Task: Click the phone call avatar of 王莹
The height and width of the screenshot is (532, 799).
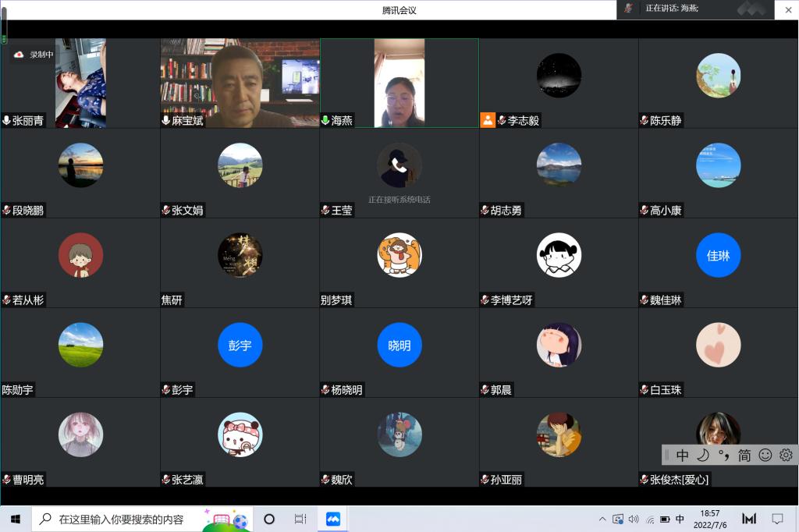Action: click(399, 165)
